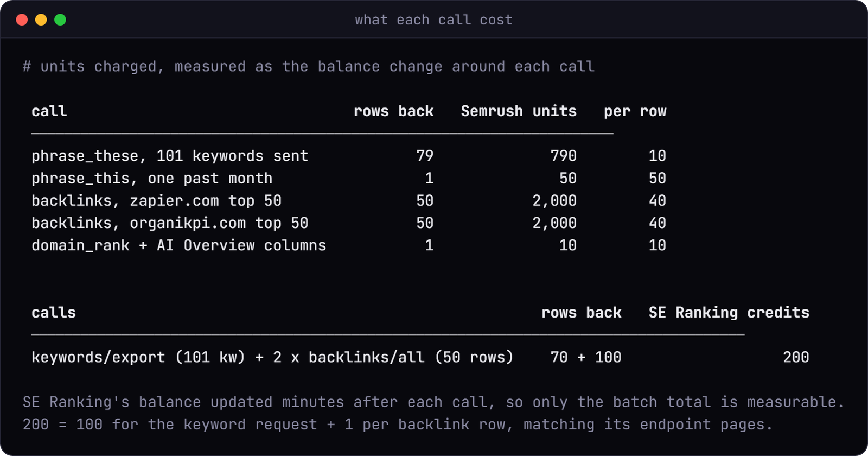Click Semrush units value 2,000 for zapier.com

point(554,201)
